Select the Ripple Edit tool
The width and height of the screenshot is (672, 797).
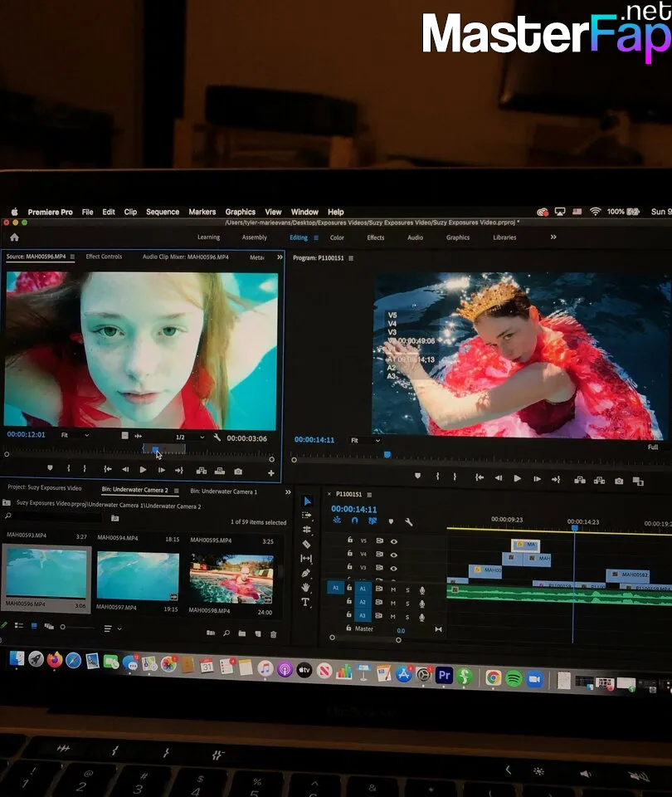(306, 530)
